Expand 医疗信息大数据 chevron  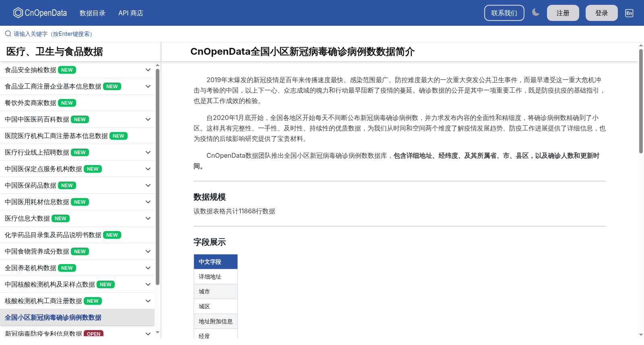(x=148, y=219)
